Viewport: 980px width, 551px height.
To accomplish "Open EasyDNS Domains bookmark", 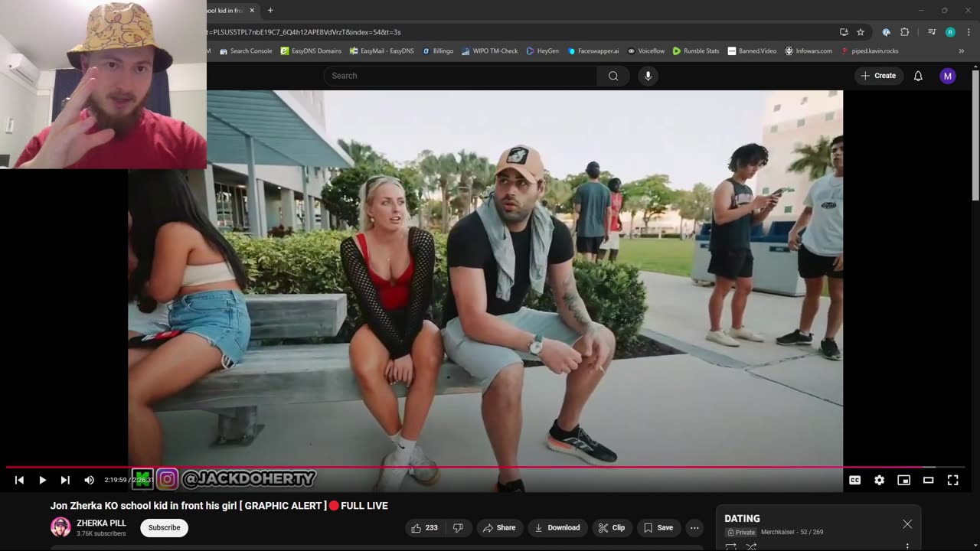I will coord(311,51).
